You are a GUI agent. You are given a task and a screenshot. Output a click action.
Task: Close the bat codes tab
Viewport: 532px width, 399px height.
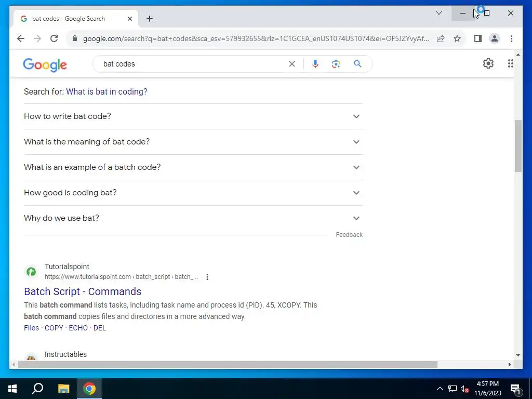(129, 19)
